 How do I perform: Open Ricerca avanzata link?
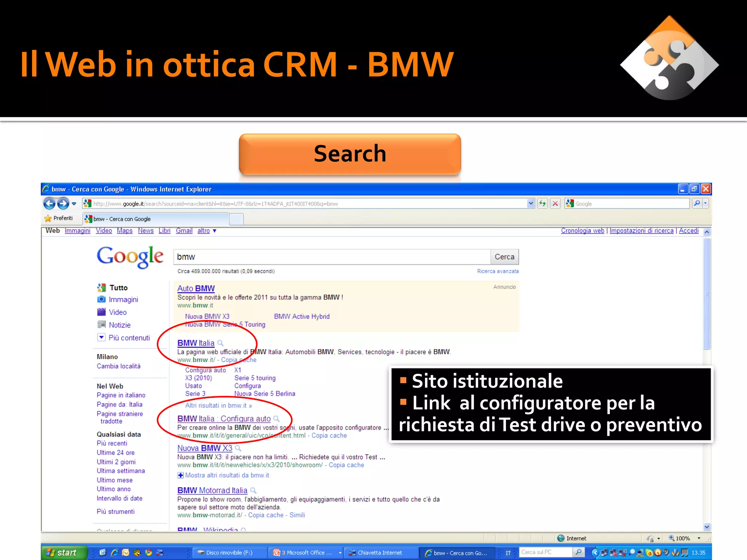(498, 271)
